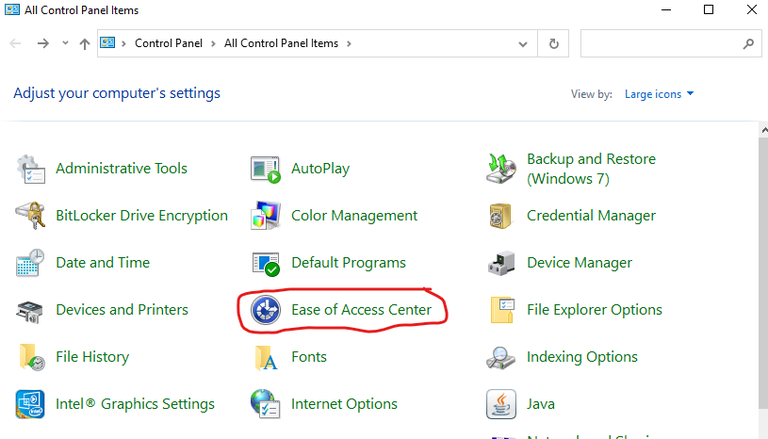Image resolution: width=768 pixels, height=439 pixels.
Task: Go up one level with up arrow
Action: coord(85,44)
